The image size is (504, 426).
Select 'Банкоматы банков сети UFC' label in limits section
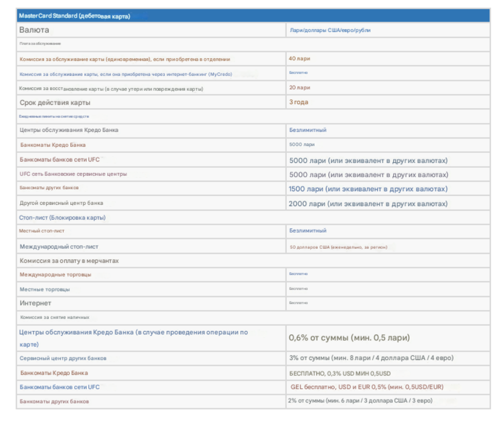(59, 159)
